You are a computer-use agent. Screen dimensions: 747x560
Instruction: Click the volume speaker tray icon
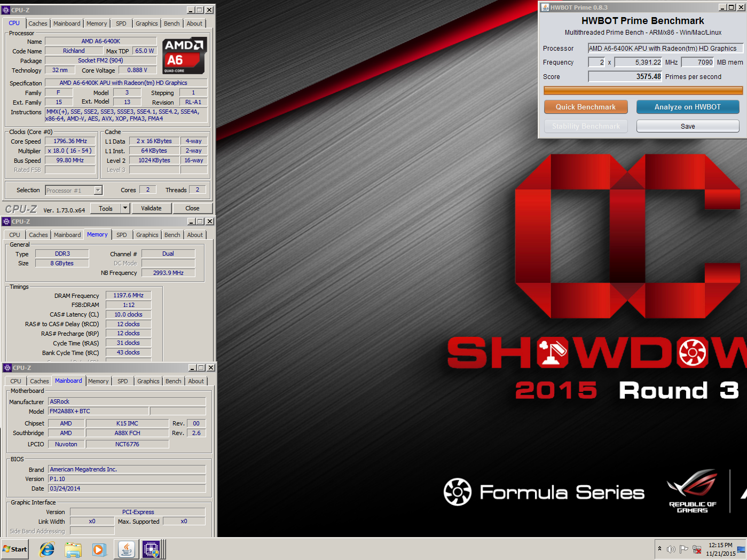click(x=671, y=549)
